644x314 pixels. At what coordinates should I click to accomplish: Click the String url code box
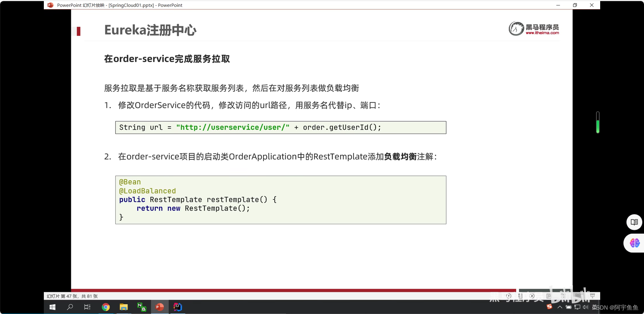click(x=281, y=128)
